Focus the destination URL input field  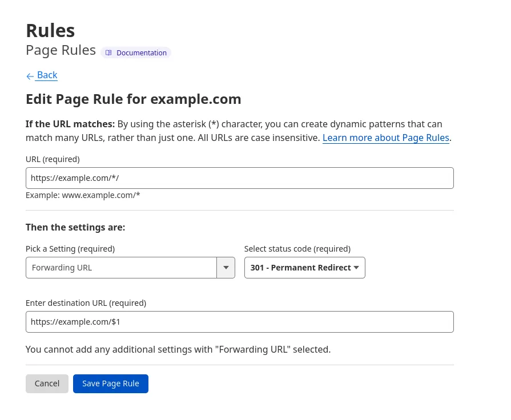point(240,322)
